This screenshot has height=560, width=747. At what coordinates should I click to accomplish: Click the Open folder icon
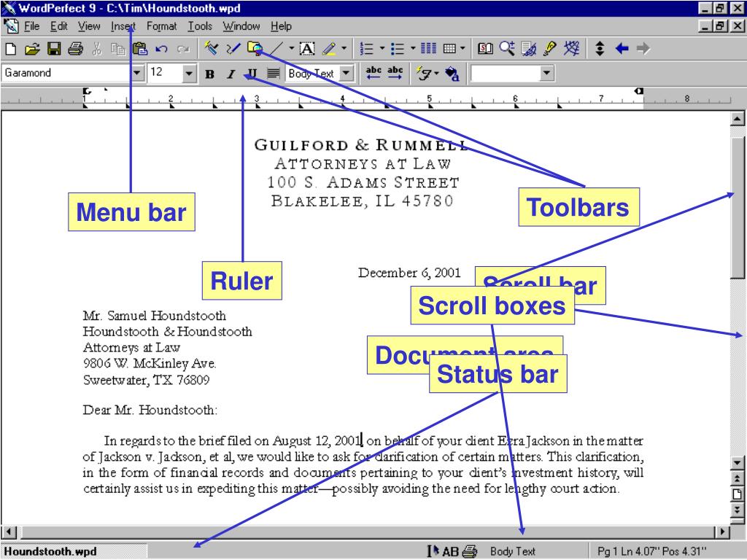[32, 49]
